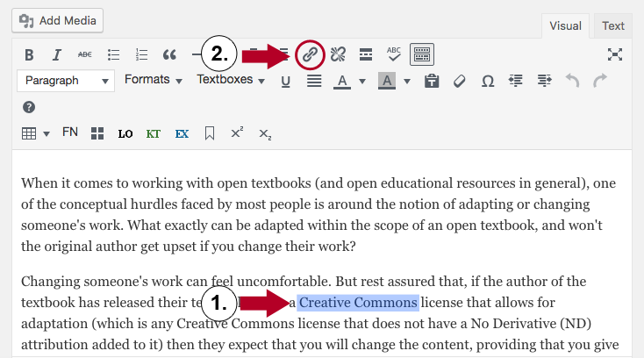Toggle the Toolbar Toggle (kitchen sink) button
Image resolution: width=644 pixels, height=358 pixels.
(422, 54)
